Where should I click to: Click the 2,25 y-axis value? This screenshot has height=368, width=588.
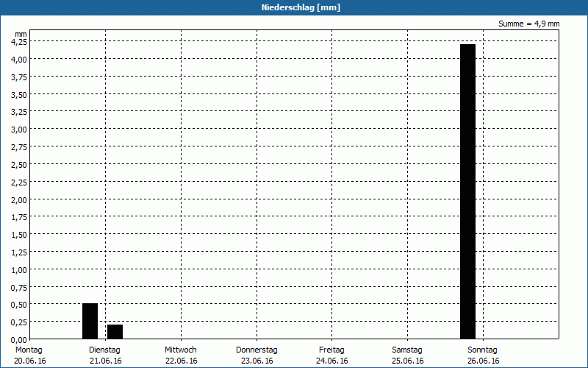[19, 182]
